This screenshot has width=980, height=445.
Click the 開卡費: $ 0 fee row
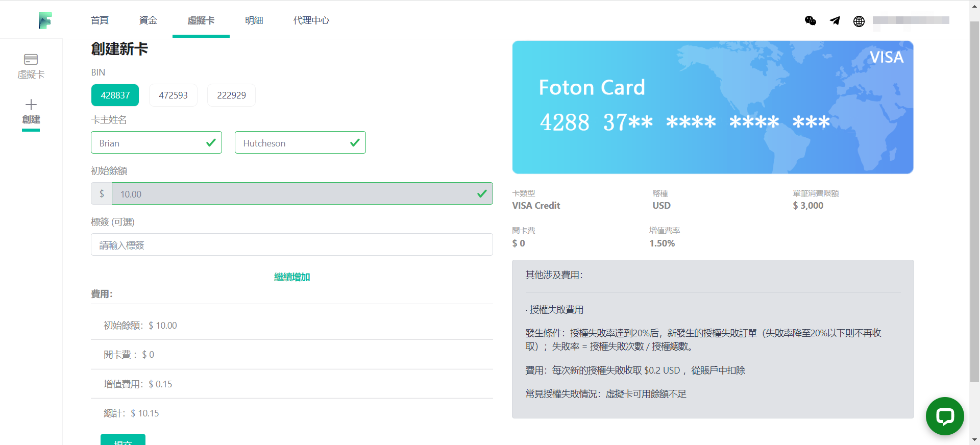[292, 355]
